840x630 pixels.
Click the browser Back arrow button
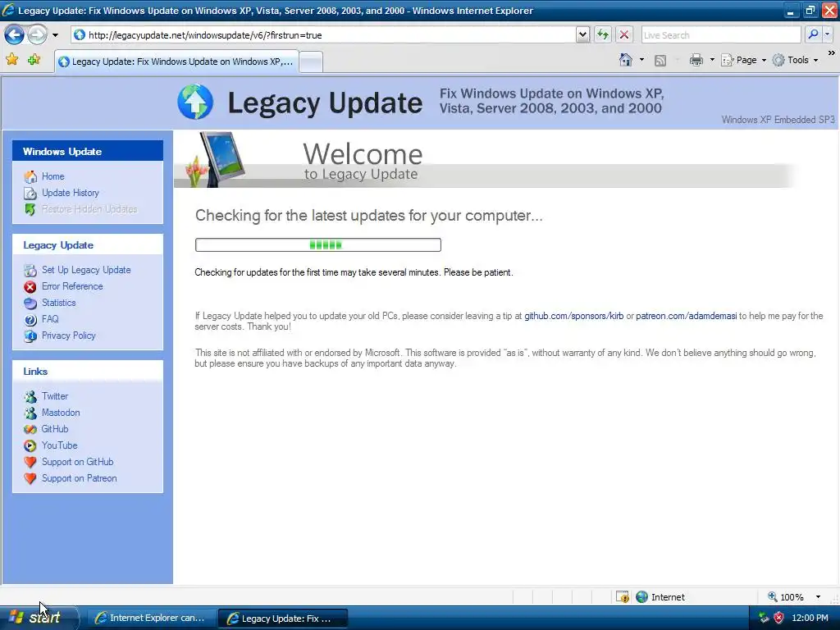coord(14,34)
